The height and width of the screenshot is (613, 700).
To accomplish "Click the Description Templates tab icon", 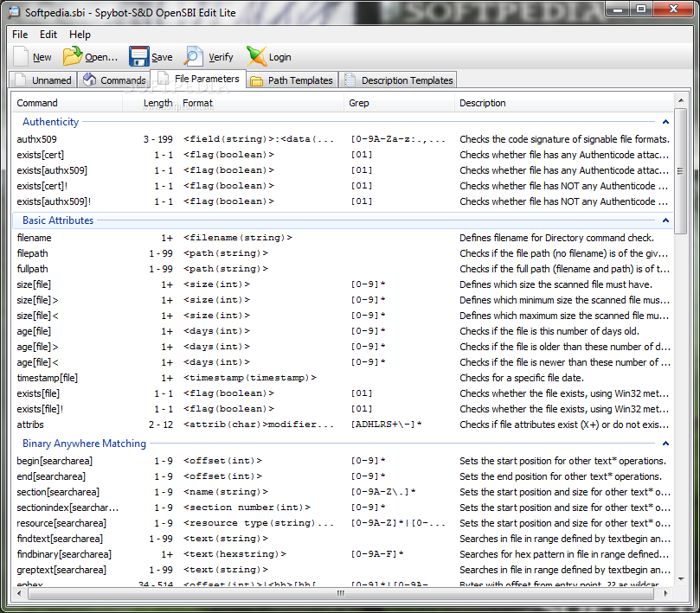I will click(350, 80).
